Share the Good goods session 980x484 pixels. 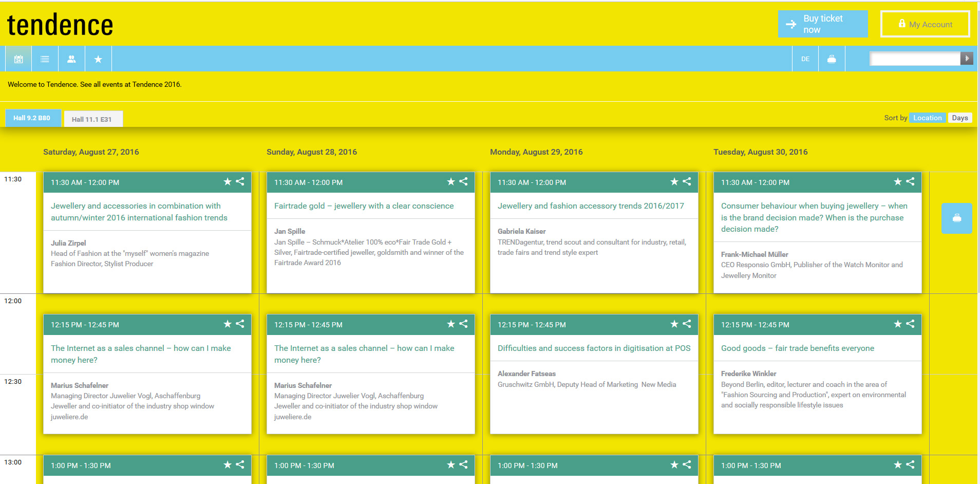pyautogui.click(x=910, y=324)
